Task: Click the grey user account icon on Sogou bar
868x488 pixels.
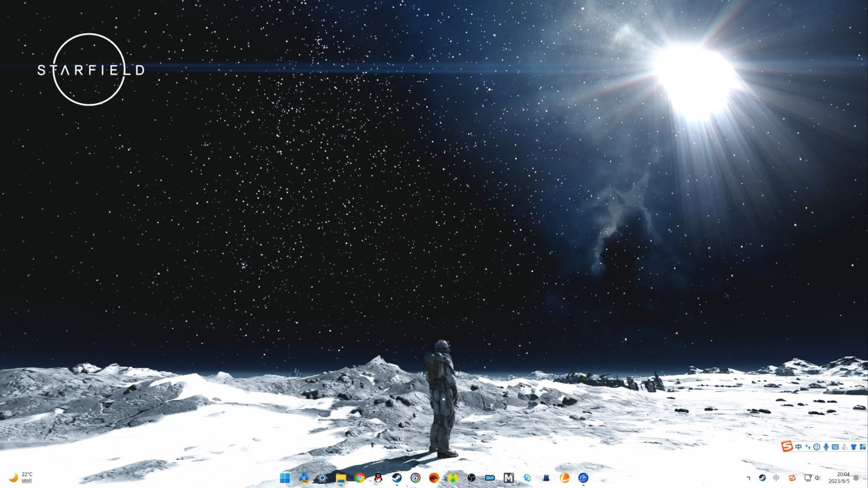Action: tap(845, 447)
